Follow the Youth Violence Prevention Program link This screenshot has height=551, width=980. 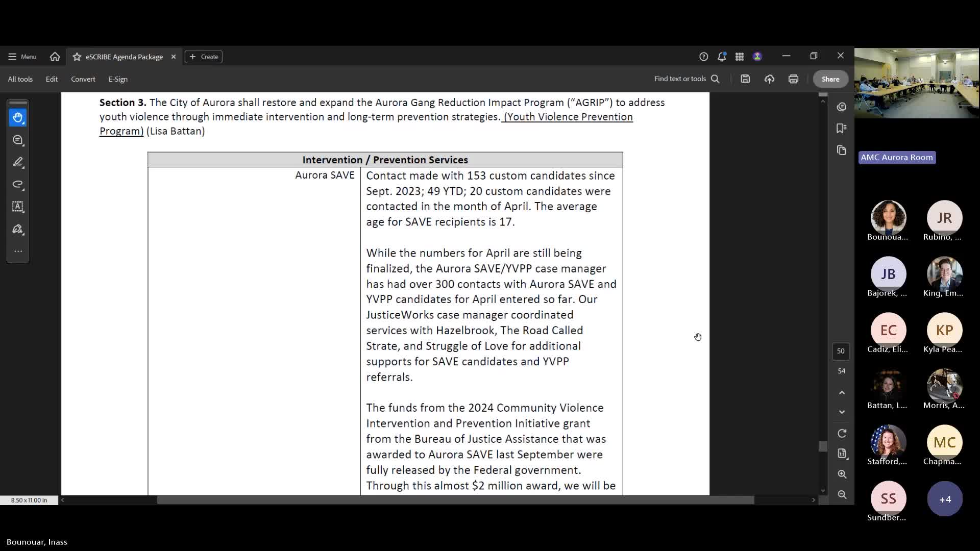point(569,117)
